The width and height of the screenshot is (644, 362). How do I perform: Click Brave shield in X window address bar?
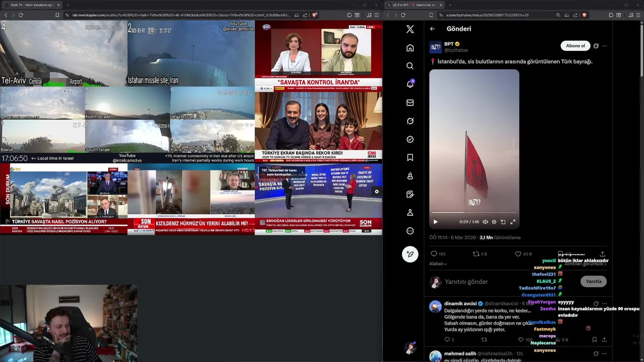(x=584, y=15)
